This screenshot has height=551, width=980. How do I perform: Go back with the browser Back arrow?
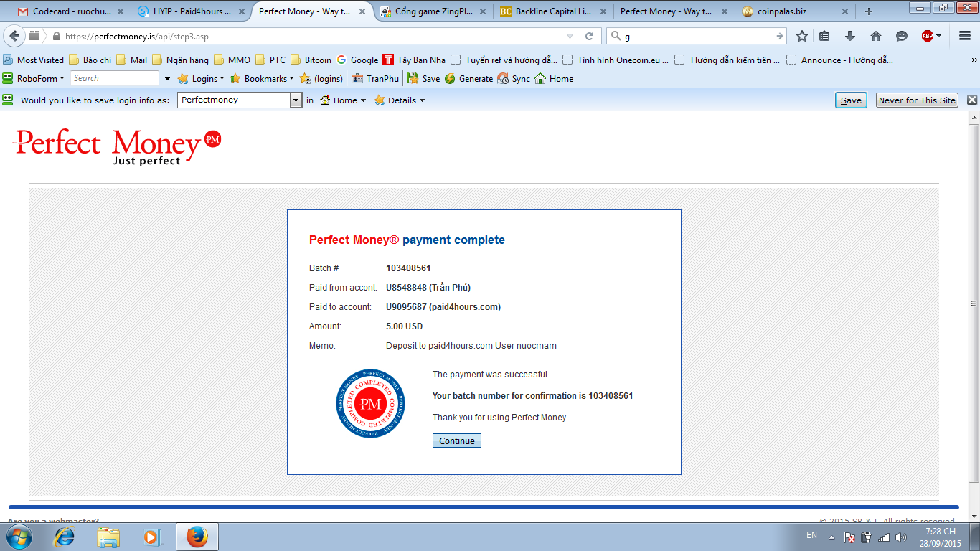(x=14, y=36)
